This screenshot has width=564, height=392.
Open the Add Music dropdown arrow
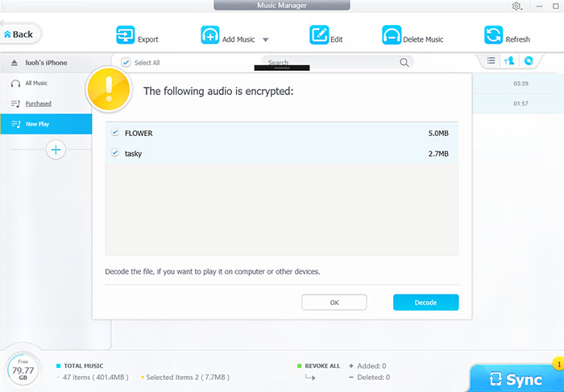click(265, 39)
